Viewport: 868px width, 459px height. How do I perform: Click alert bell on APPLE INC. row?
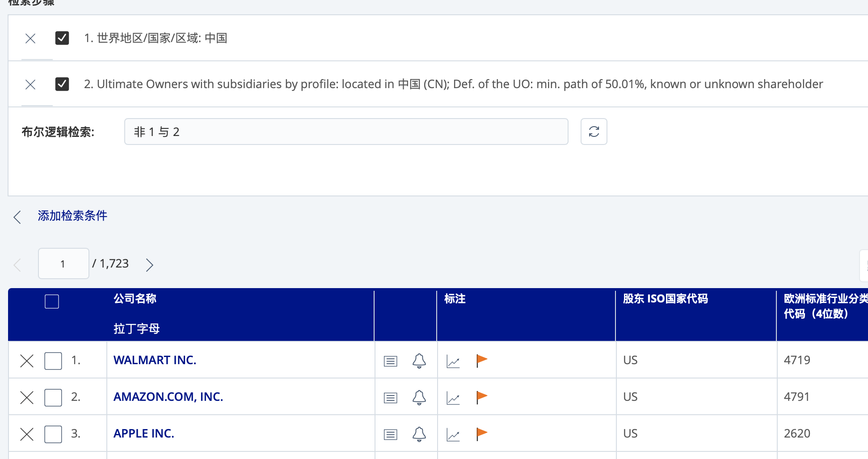[419, 434]
